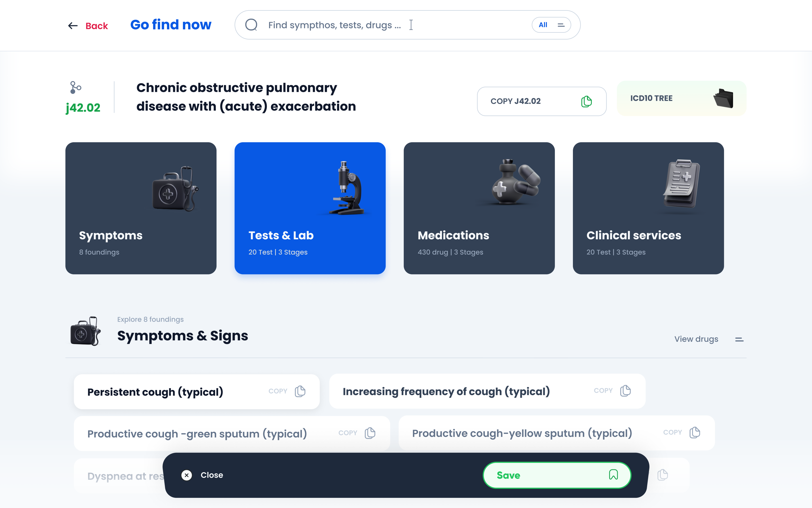Click COPY label for green sputum row

(x=348, y=433)
